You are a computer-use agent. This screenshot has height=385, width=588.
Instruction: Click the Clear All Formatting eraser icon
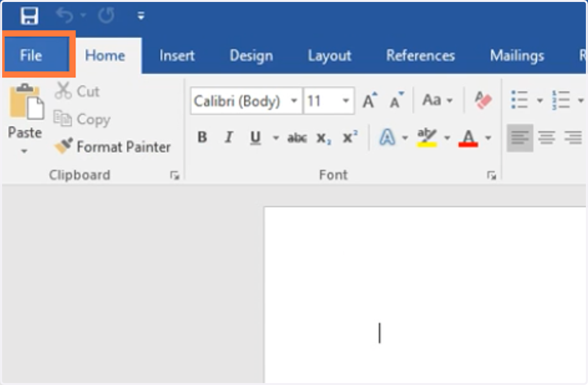click(483, 100)
